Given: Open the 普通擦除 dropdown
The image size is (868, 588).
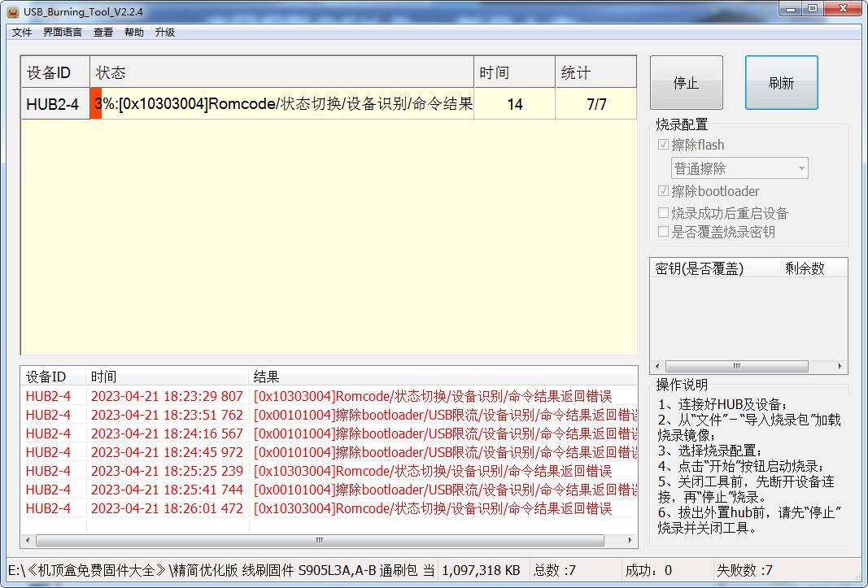Looking at the screenshot, I should tap(739, 168).
